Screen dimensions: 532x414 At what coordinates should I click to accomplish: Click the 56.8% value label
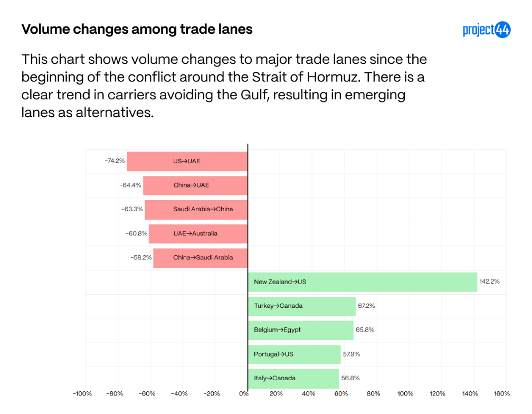click(x=350, y=379)
